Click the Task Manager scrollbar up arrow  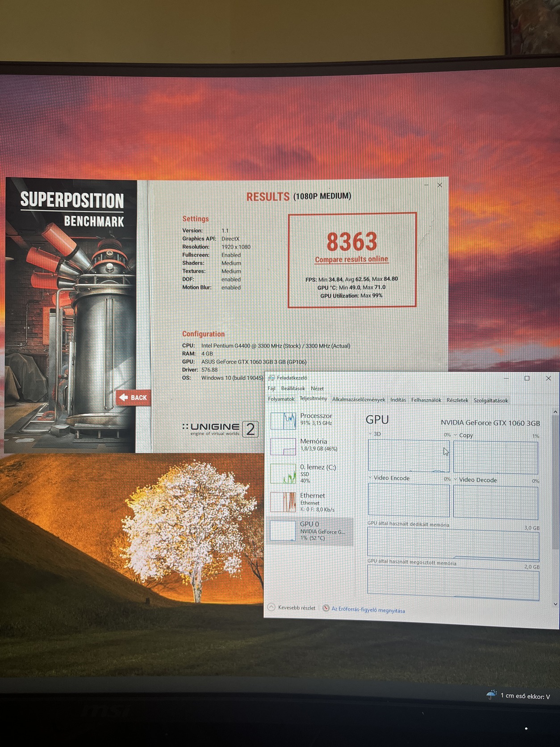[555, 411]
